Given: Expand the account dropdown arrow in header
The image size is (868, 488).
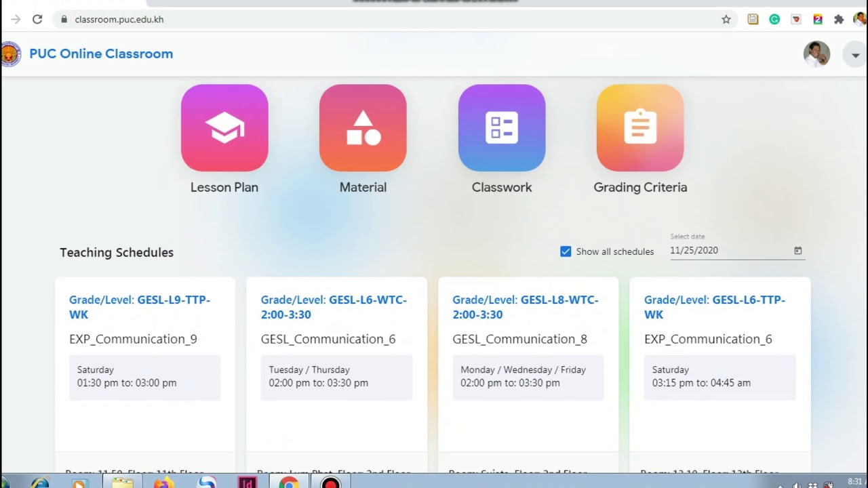Looking at the screenshot, I should (856, 55).
